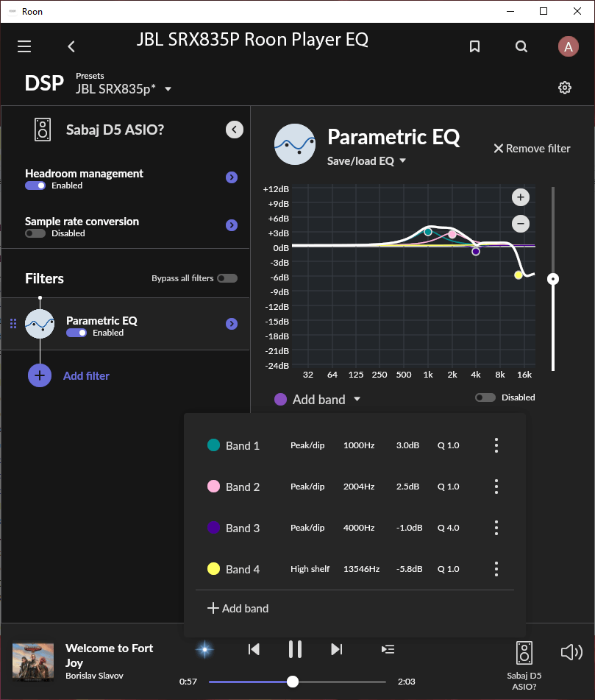This screenshot has height=700, width=595.
Task: Toggle Sample rate conversion switch
Action: tap(35, 233)
